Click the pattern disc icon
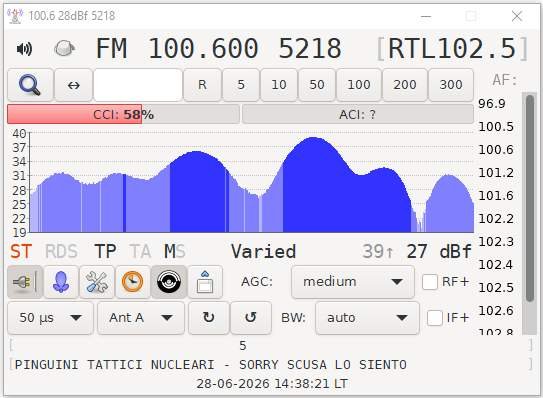 [x=169, y=282]
